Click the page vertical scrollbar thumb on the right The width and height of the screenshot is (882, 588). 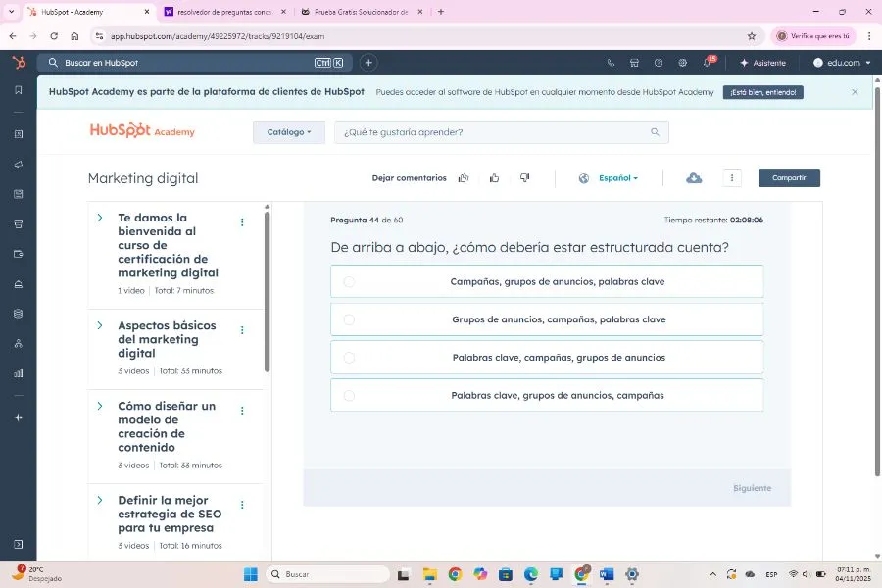point(877,279)
